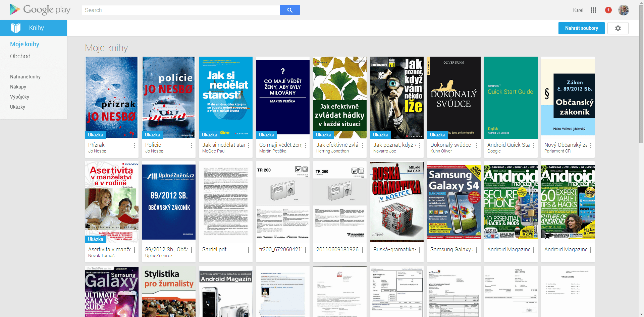Go to Obchod in sidebar
Screen dimensions: 644x317
(x=20, y=56)
